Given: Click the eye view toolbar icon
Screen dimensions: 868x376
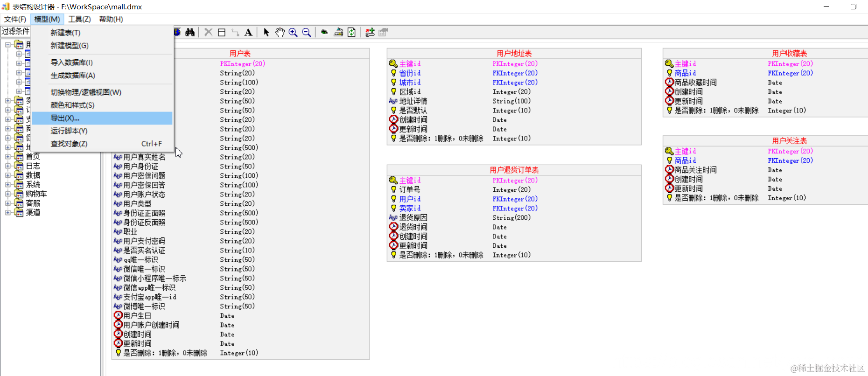Looking at the screenshot, I should 324,32.
